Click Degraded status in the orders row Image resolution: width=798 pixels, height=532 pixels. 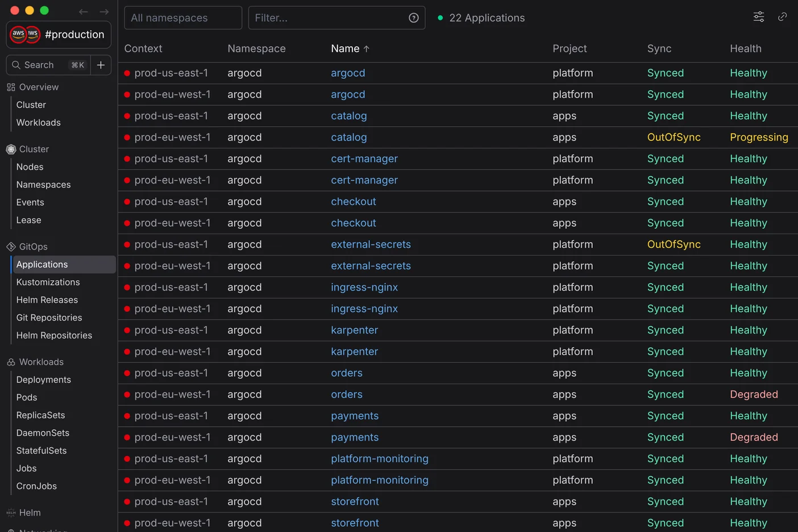(x=754, y=394)
